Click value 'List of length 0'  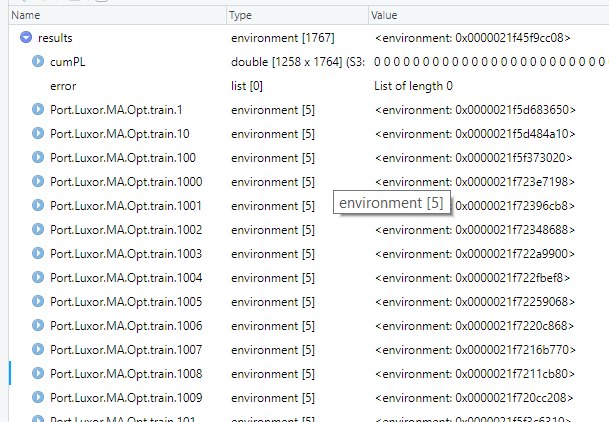tap(413, 86)
